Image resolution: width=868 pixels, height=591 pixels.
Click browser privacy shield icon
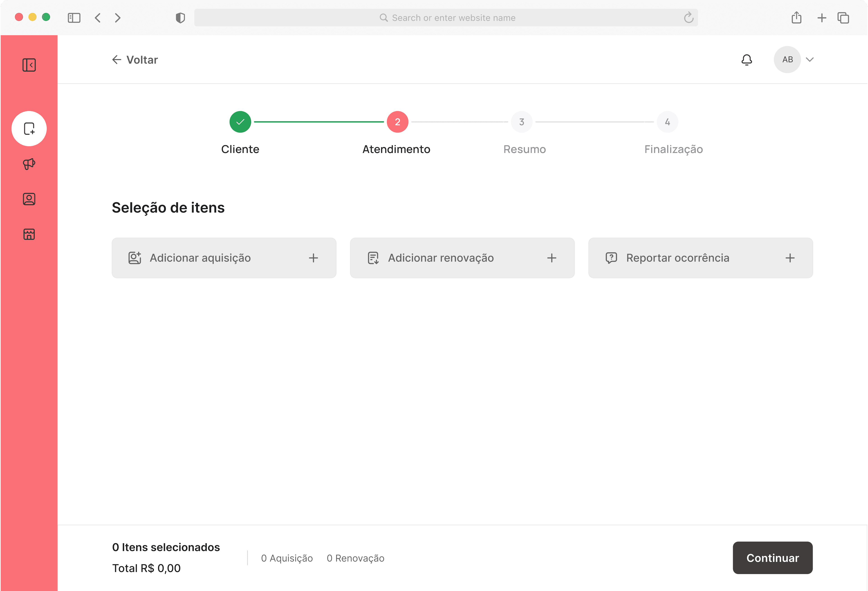(180, 18)
